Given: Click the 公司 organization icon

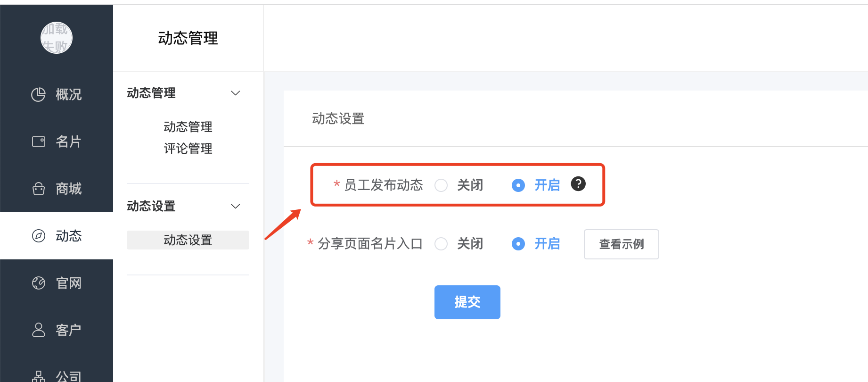Looking at the screenshot, I should click(38, 376).
